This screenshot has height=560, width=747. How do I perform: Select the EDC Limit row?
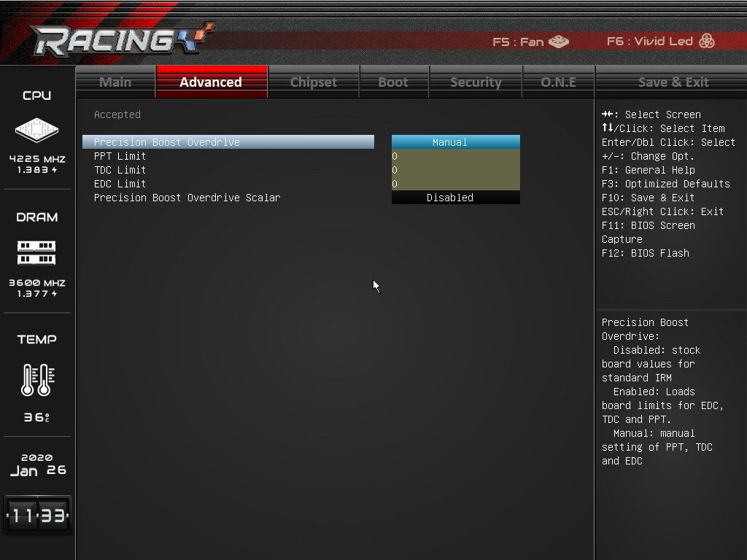pos(228,184)
